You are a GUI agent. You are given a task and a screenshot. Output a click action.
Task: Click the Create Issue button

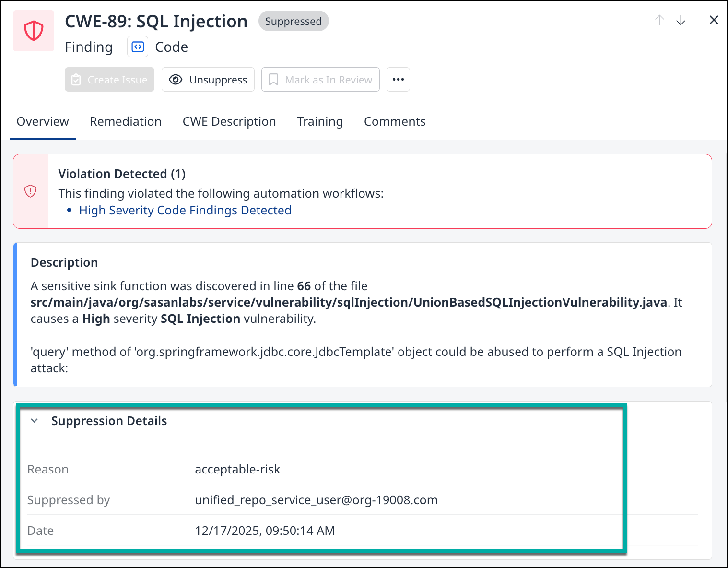click(110, 80)
